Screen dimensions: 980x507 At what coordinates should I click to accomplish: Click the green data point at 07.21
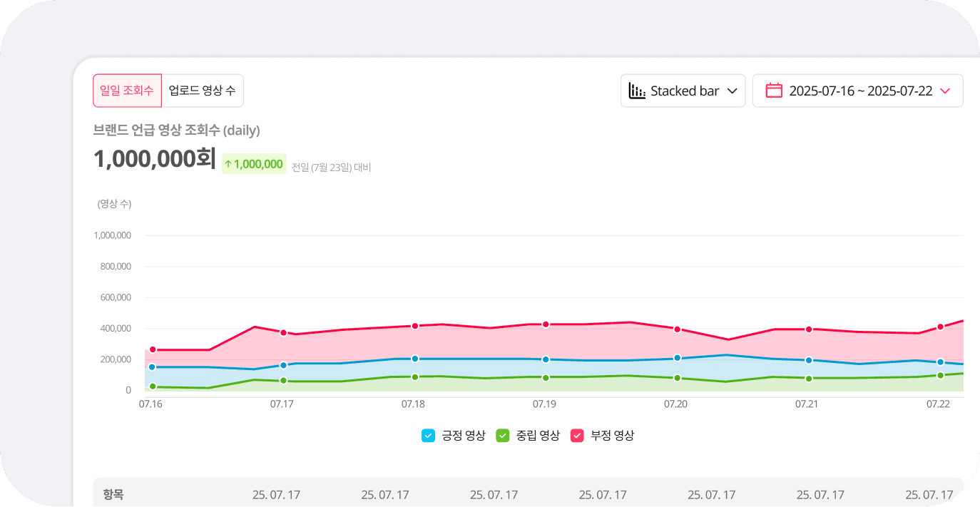(x=809, y=379)
